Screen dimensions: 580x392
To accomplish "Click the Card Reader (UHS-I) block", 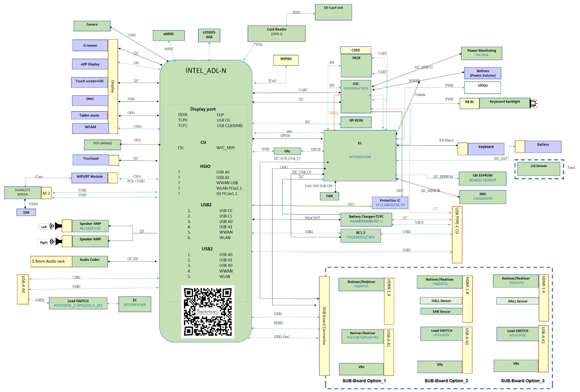I will [276, 34].
